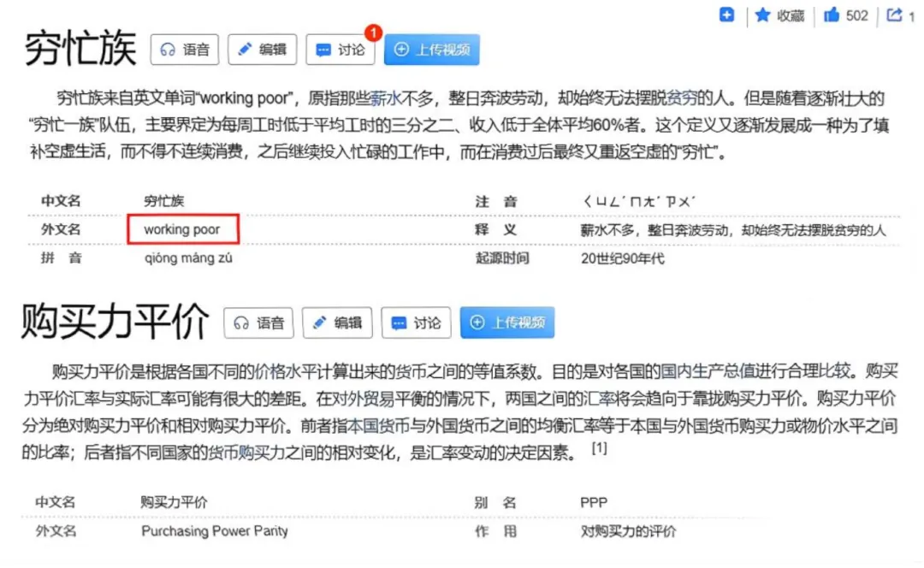Play pronunciation via 语音 under 购买力平价
Image resolution: width=924 pixels, height=568 pixels.
pos(258,323)
